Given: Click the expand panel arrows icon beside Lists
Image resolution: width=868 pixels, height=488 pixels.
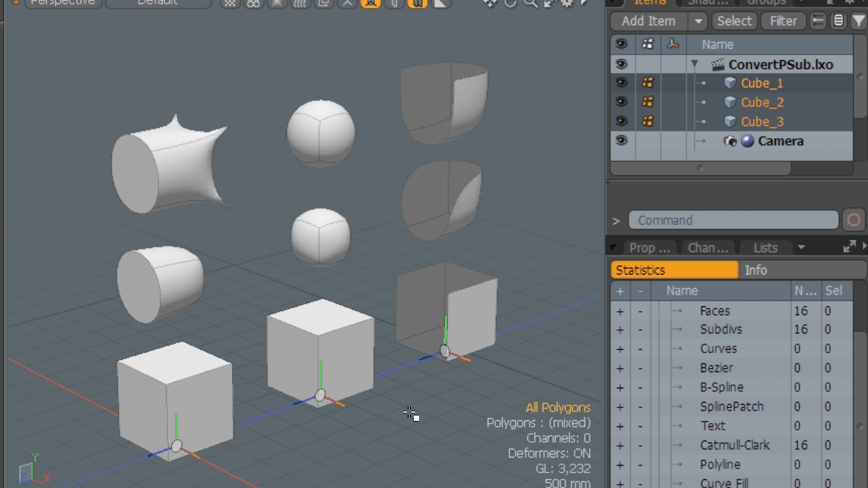Looking at the screenshot, I should tap(849, 247).
